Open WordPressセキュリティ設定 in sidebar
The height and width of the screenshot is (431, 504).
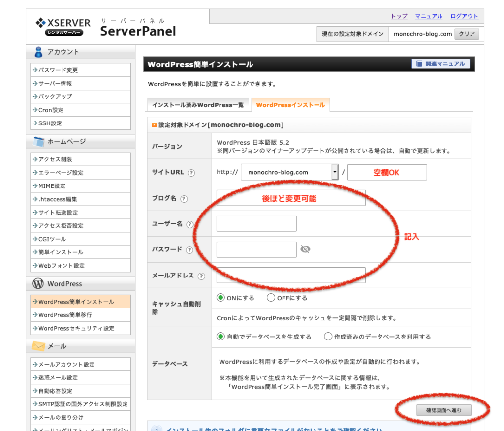pos(80,328)
